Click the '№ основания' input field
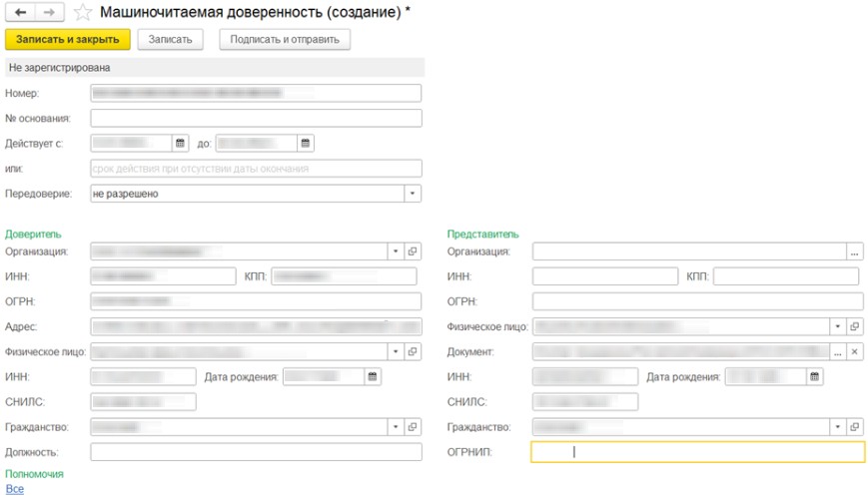Screen dimensions: 868x499 tap(256, 119)
